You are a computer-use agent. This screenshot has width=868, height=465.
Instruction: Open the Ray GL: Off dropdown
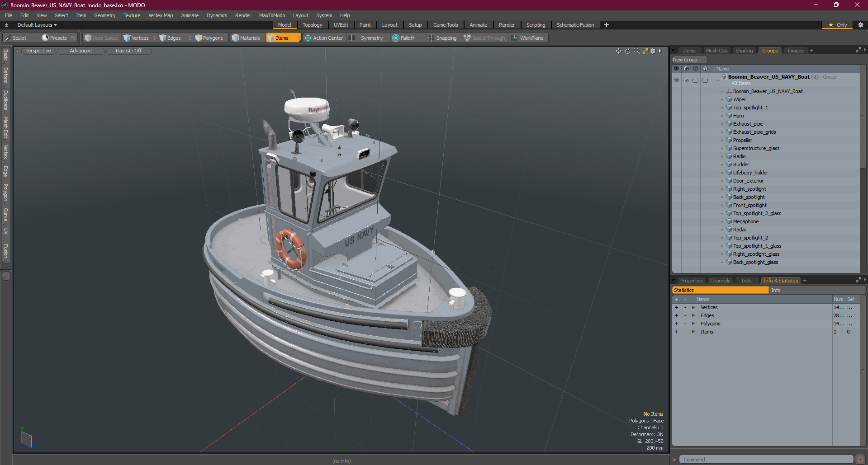coord(128,51)
